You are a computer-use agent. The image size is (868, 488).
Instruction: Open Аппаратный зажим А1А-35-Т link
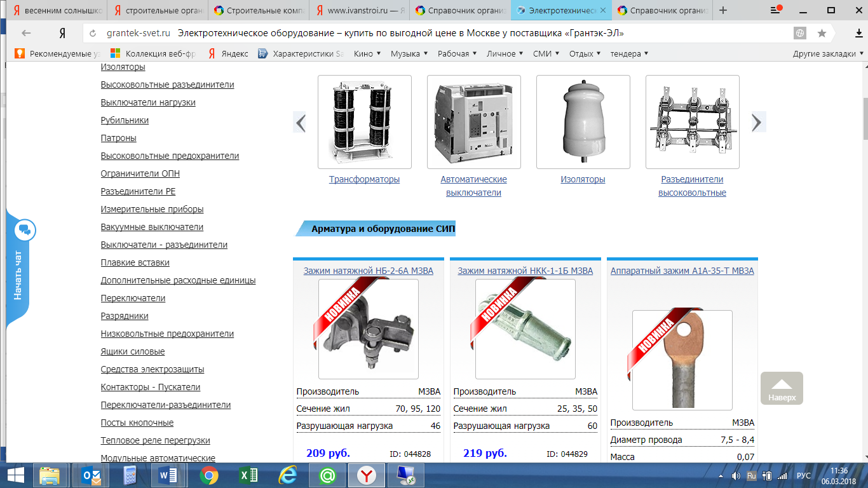682,271
